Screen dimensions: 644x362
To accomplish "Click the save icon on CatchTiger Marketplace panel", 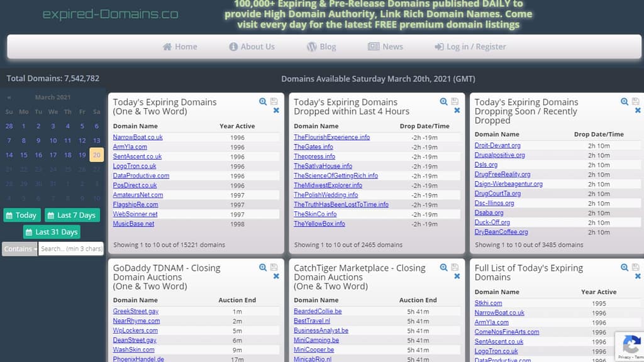I will [453, 267].
